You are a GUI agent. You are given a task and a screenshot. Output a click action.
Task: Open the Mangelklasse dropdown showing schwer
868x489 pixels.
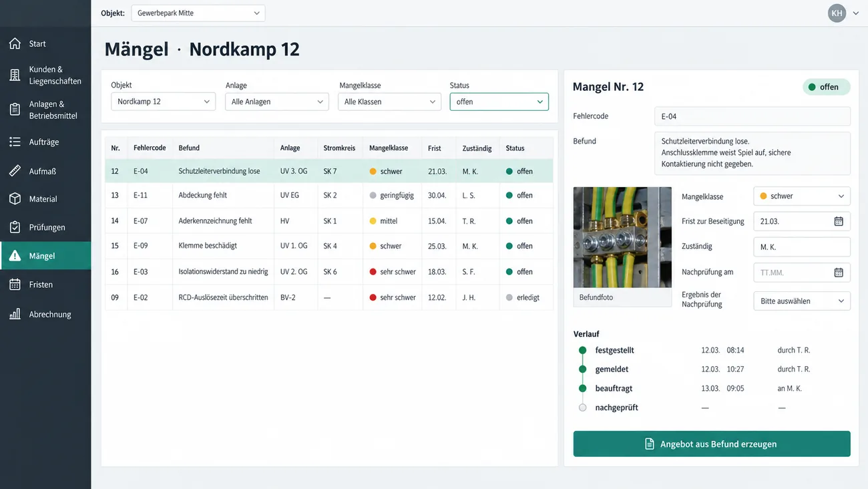click(802, 196)
